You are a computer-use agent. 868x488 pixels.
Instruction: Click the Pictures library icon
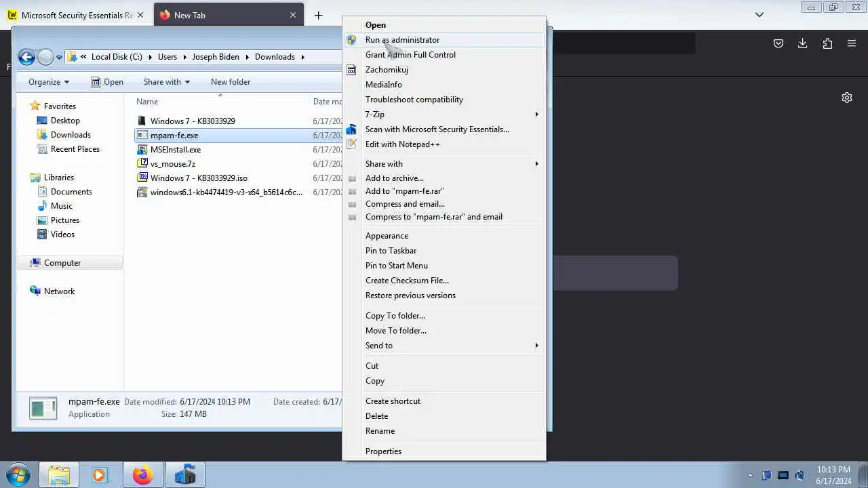(42, 220)
